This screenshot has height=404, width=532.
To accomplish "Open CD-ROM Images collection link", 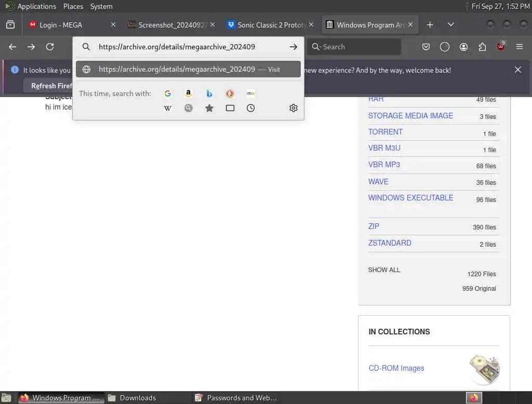I will (396, 368).
